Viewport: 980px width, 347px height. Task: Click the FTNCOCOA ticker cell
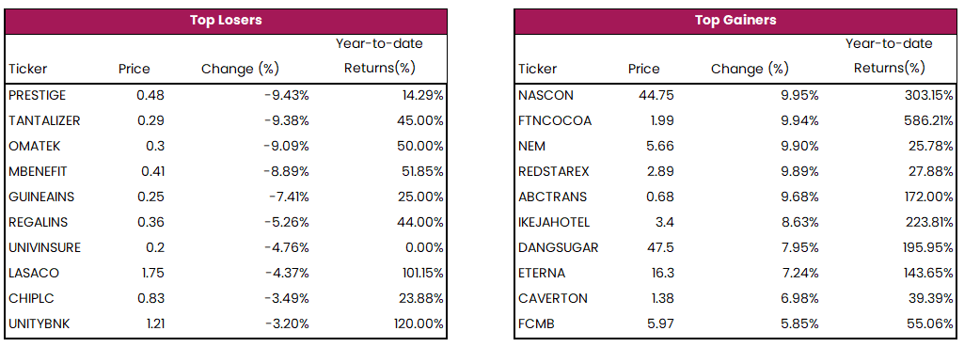tap(554, 120)
